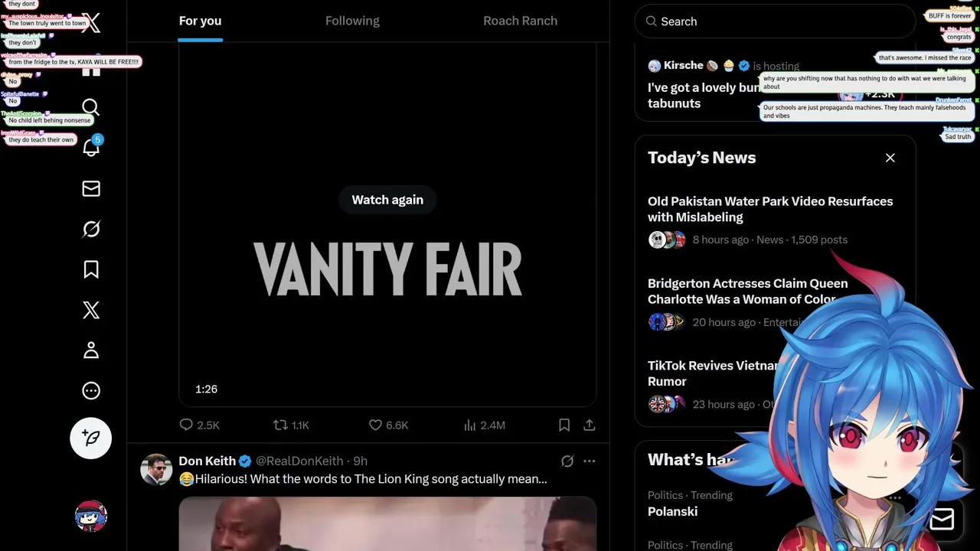980x551 pixels.
Task: Repost the Vanity Fair video post
Action: (x=291, y=425)
